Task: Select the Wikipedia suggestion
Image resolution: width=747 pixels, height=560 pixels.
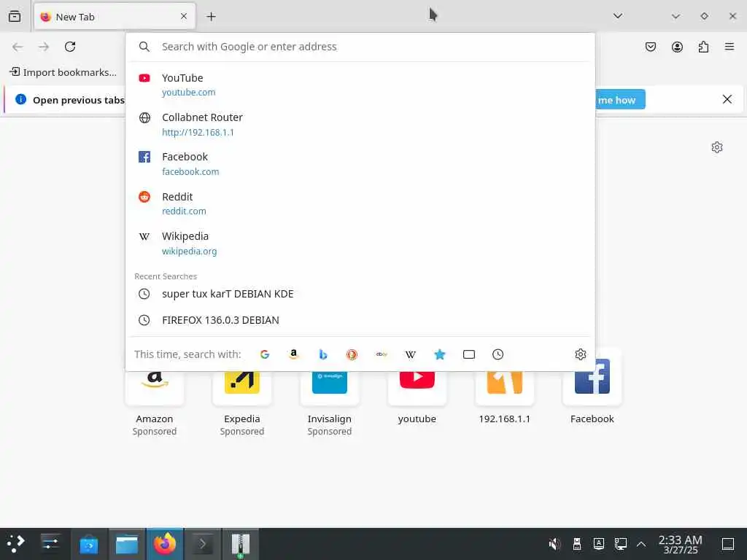Action: pos(360,244)
